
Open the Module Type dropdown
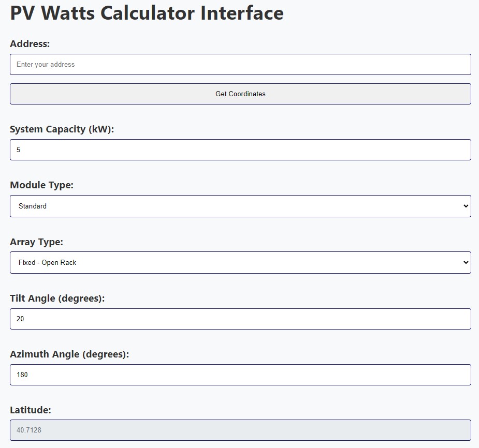click(240, 206)
